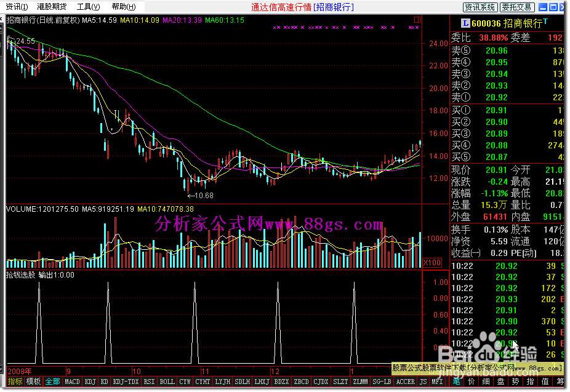Switch to the KDJ indicator

coord(90,382)
